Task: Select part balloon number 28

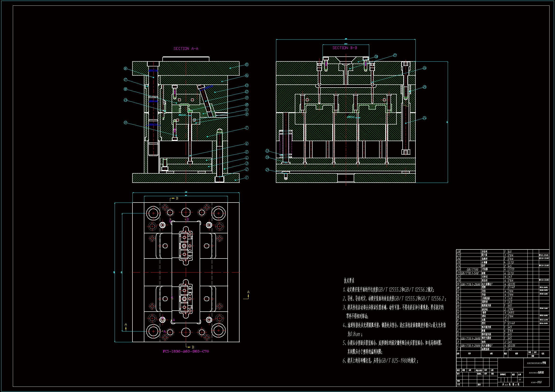Action: coord(376,56)
